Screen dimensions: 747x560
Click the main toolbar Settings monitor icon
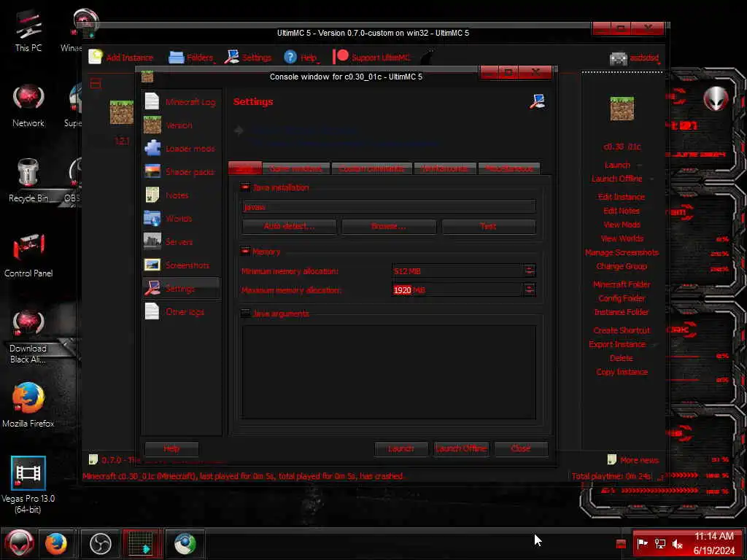(231, 57)
